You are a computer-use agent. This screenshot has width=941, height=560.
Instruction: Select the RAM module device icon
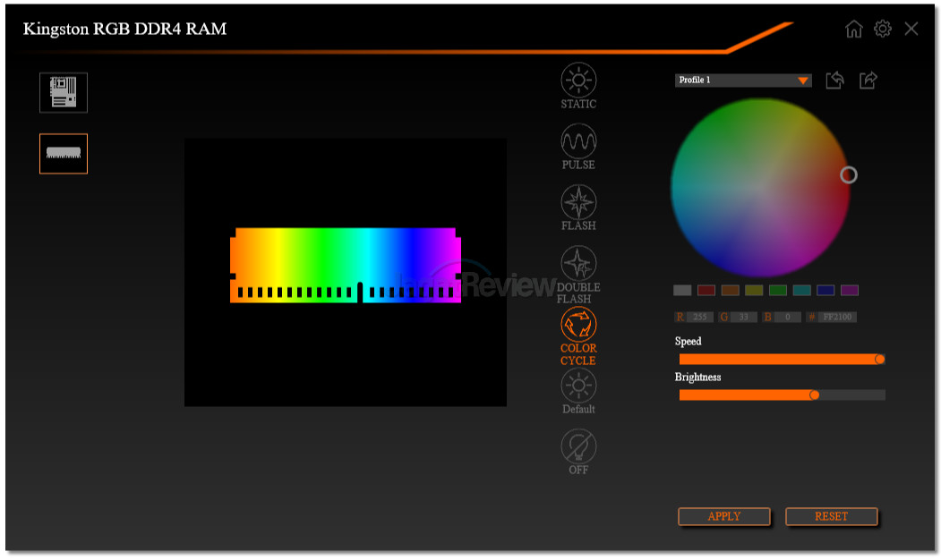click(x=64, y=154)
